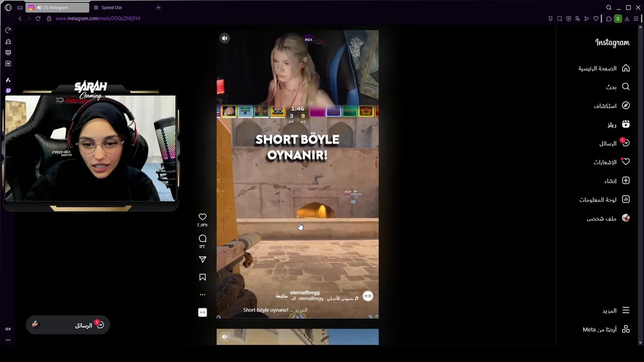Click the green S extension icon
The width and height of the screenshot is (644, 362).
(x=618, y=19)
